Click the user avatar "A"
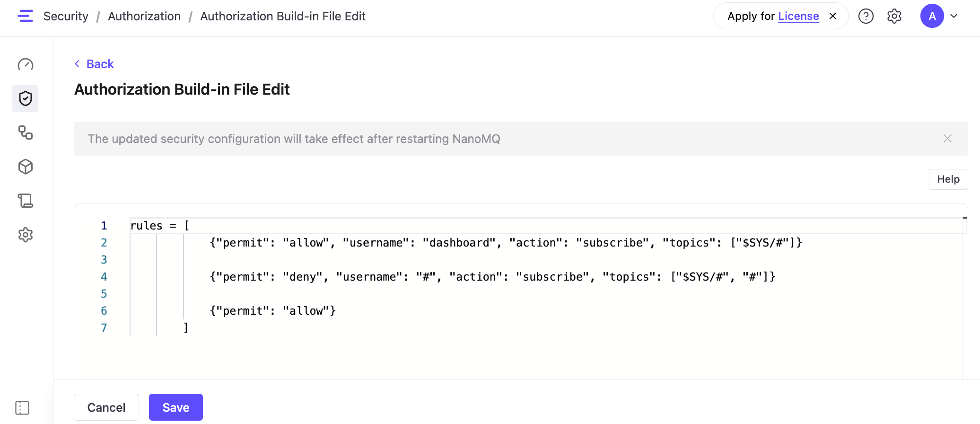 click(932, 16)
